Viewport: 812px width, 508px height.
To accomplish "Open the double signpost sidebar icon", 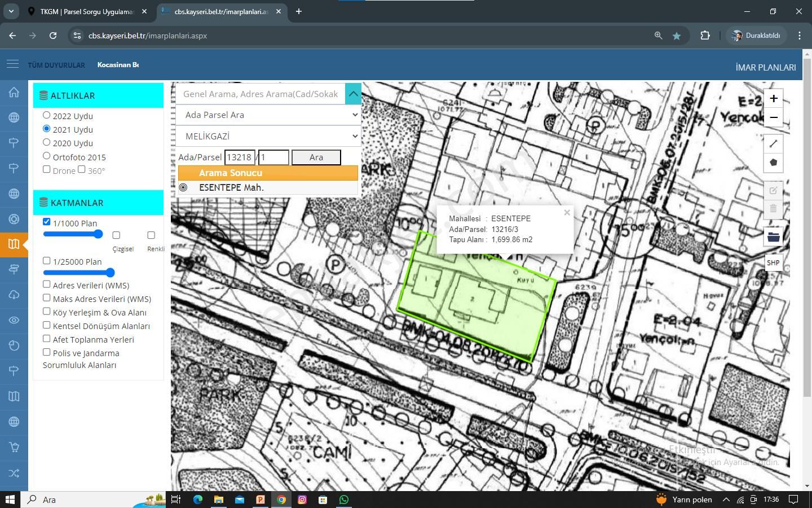I will point(14,269).
